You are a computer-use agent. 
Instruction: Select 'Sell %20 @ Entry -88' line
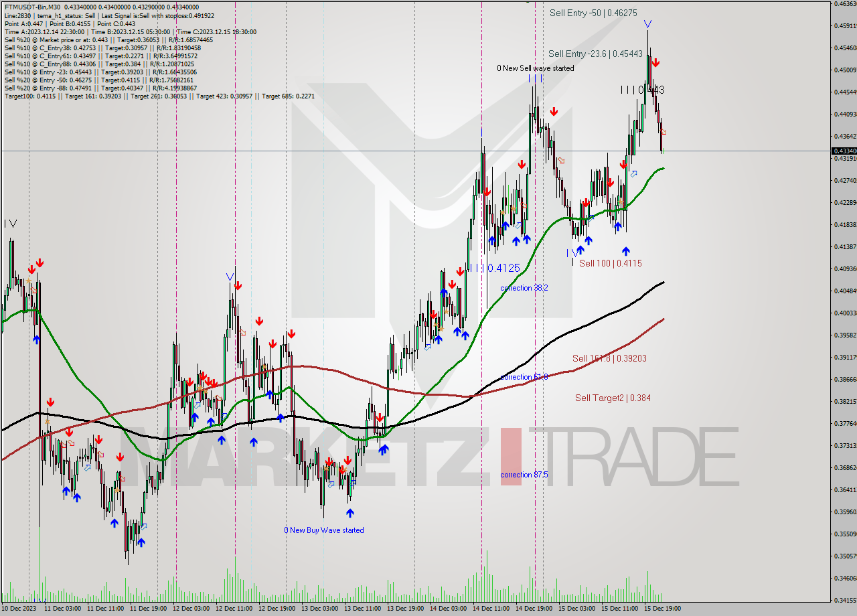click(x=100, y=88)
